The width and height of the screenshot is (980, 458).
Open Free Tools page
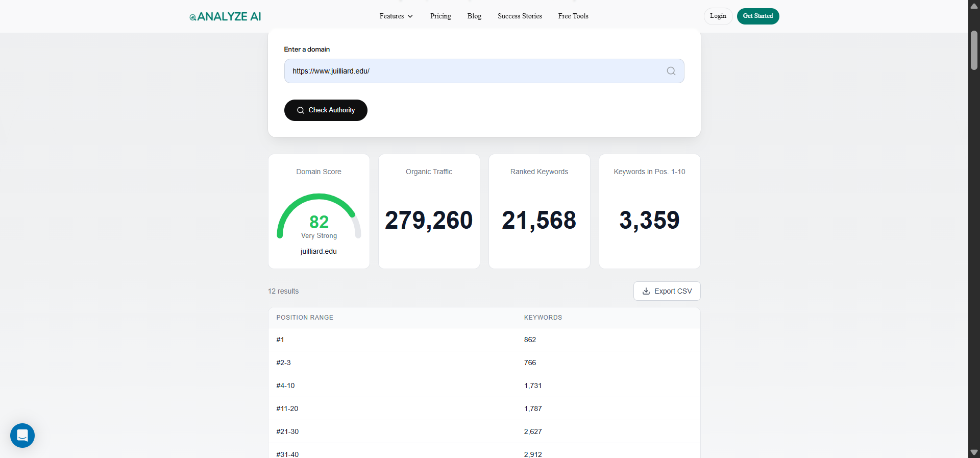pyautogui.click(x=573, y=16)
